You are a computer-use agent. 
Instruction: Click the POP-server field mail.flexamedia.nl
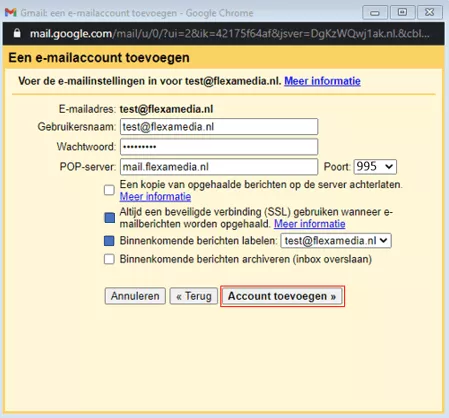(x=219, y=167)
